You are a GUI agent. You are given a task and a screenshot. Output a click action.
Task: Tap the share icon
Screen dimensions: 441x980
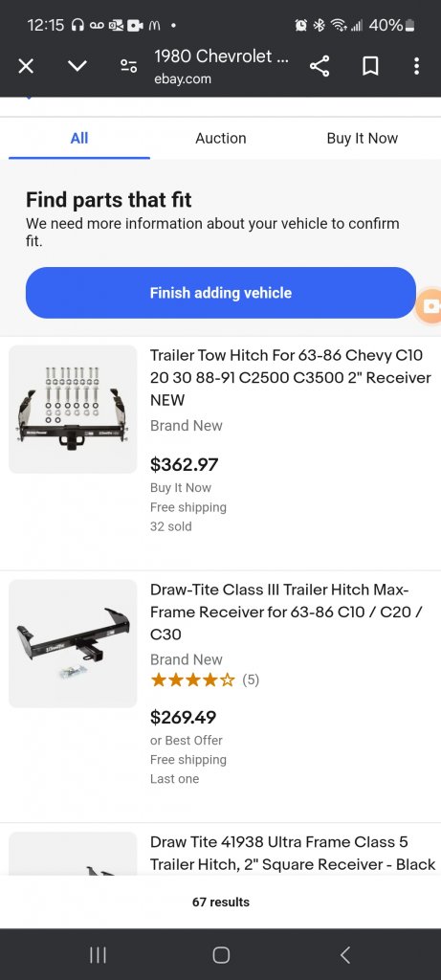[x=320, y=66]
